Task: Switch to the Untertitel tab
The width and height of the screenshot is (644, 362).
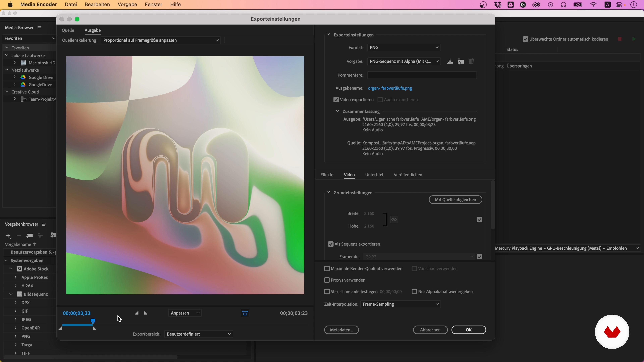Action: point(374,175)
